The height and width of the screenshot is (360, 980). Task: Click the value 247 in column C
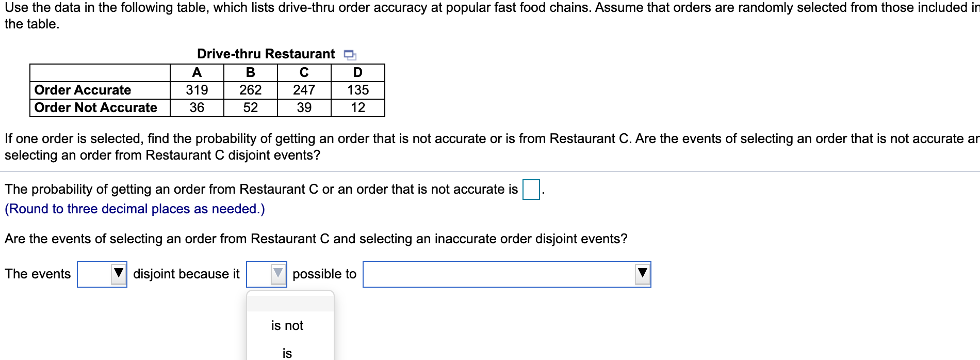pyautogui.click(x=304, y=90)
